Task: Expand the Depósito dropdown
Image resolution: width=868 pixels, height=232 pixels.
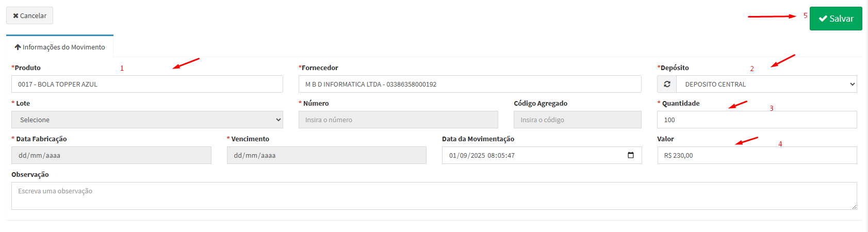Action: coord(766,84)
